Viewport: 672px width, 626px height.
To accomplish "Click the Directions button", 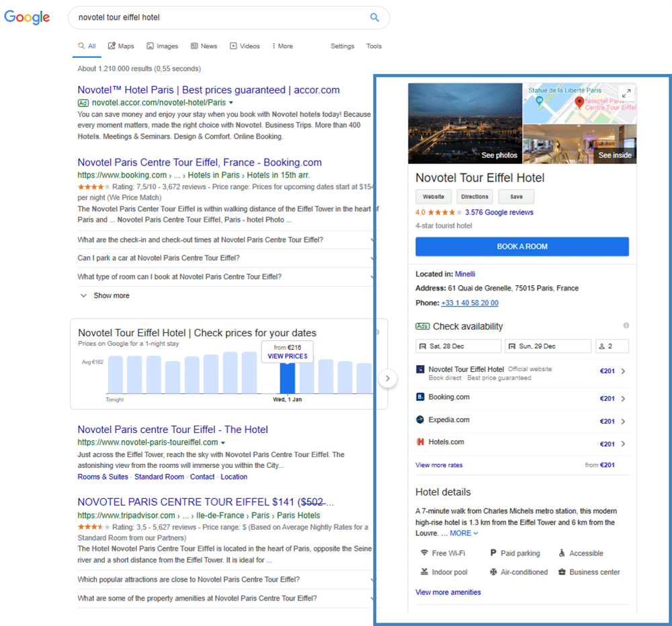I will pos(474,196).
